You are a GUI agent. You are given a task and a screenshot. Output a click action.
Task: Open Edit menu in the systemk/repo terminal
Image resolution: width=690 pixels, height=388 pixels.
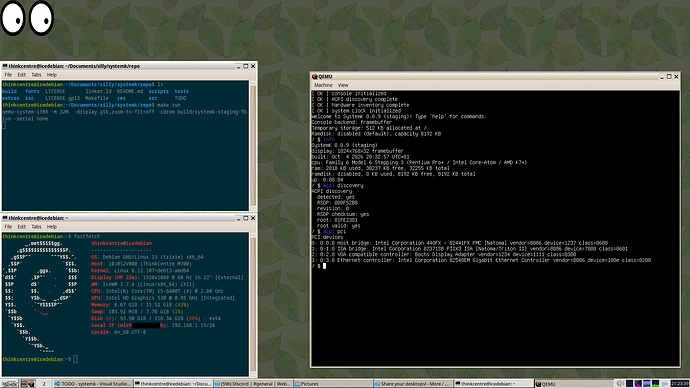tap(22, 75)
